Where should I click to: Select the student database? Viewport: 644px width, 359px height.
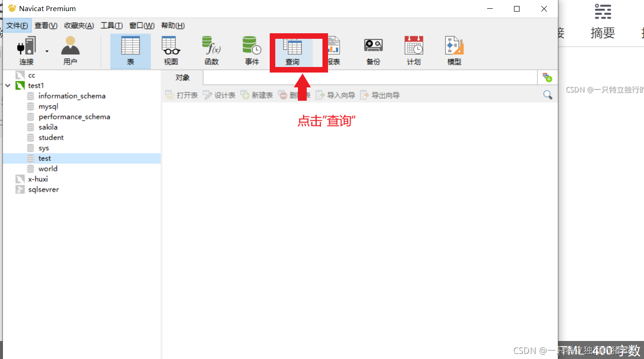coord(51,138)
